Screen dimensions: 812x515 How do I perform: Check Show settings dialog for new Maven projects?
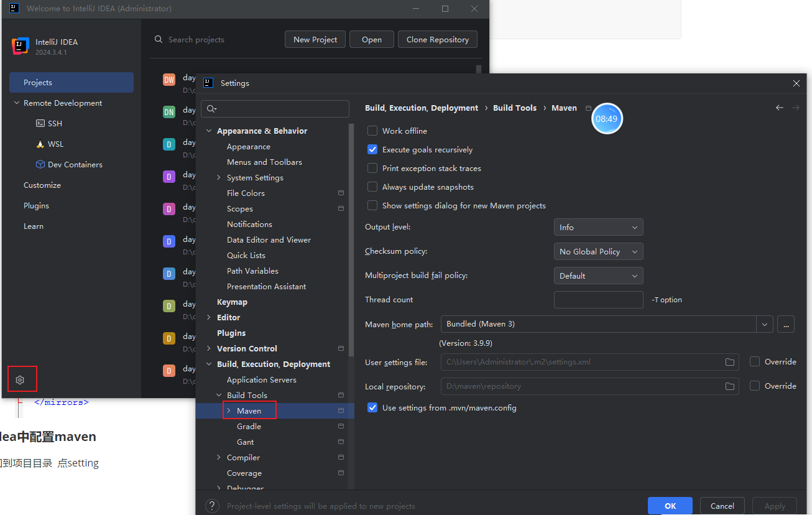tap(372, 205)
